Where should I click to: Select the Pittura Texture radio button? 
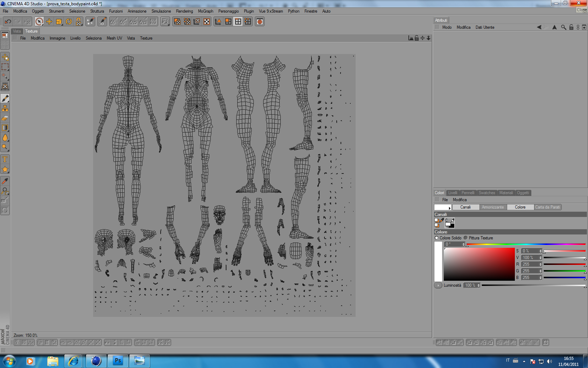[465, 238]
